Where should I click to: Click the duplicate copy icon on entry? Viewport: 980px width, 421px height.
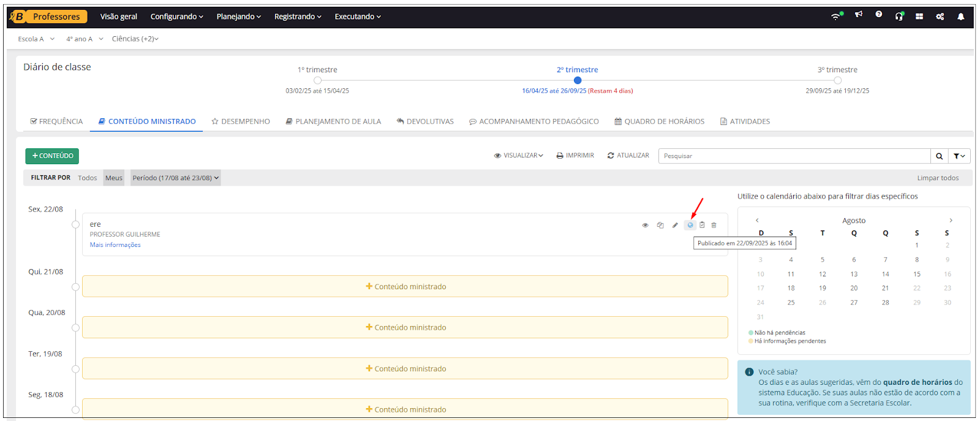point(660,225)
